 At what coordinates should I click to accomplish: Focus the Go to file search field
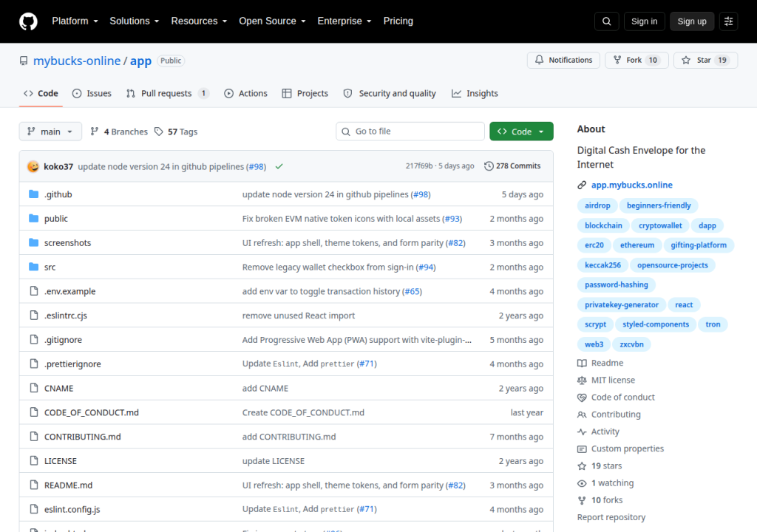click(410, 132)
